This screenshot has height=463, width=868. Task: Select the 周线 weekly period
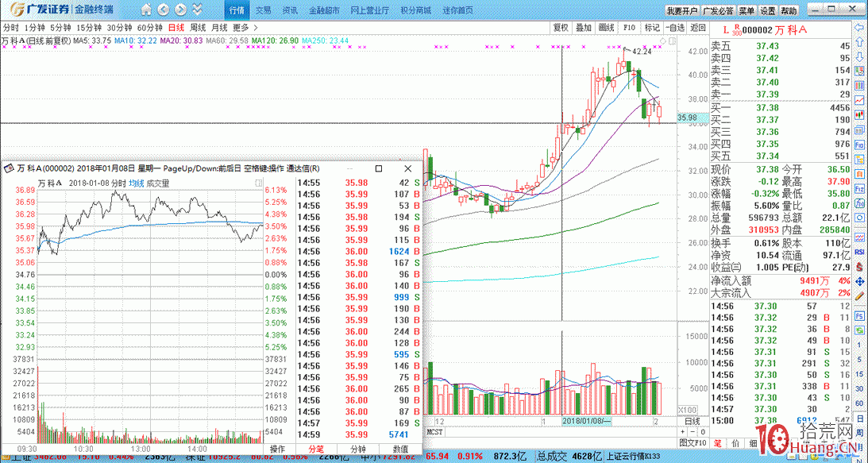pyautogui.click(x=199, y=28)
